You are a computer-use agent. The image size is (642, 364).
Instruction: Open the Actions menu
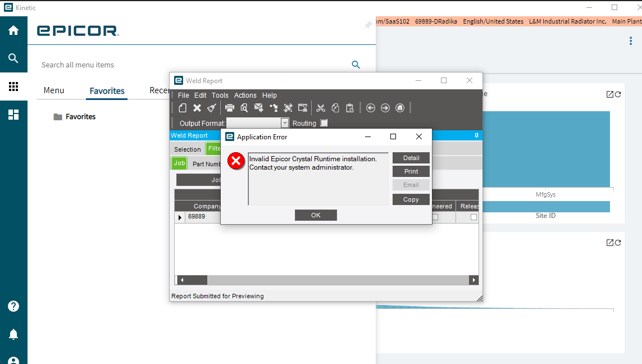[245, 95]
